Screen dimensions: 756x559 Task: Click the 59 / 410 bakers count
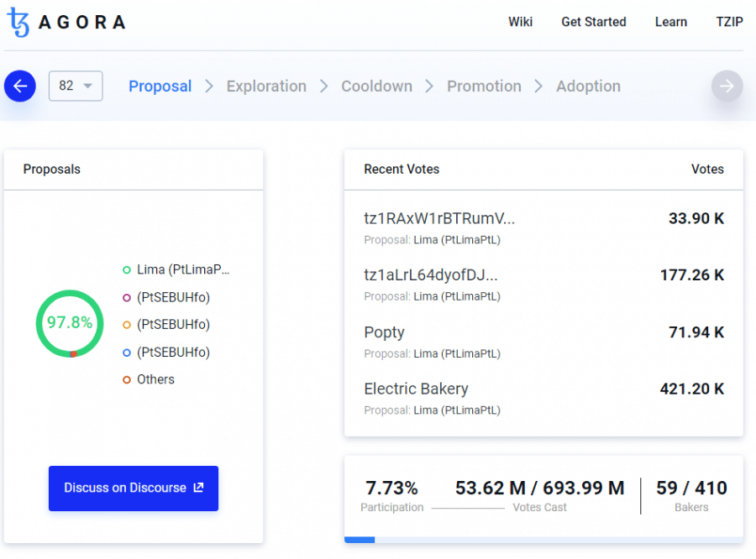coord(691,488)
